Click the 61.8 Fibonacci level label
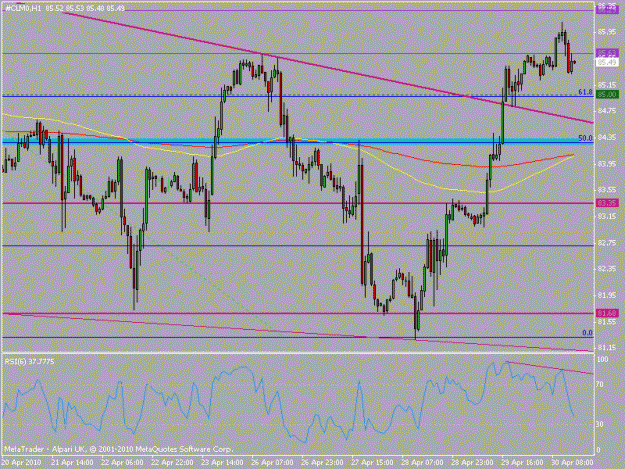 (585, 92)
